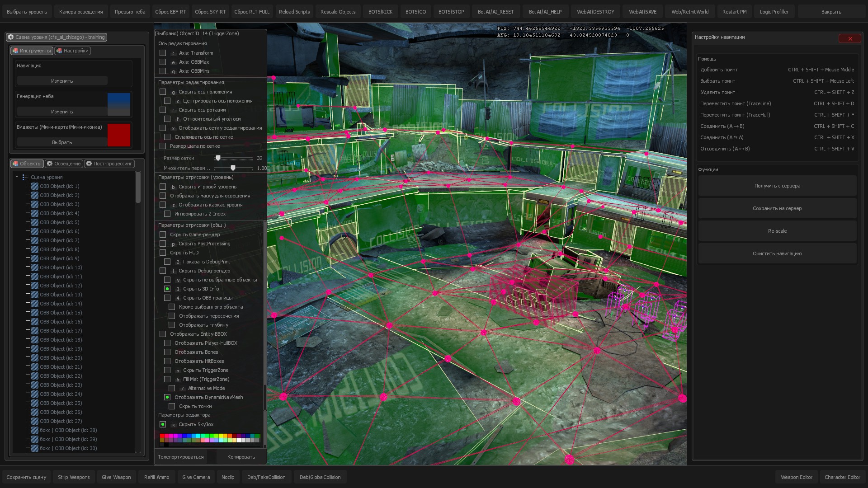Click gear icon in scene title bar

click(11, 37)
